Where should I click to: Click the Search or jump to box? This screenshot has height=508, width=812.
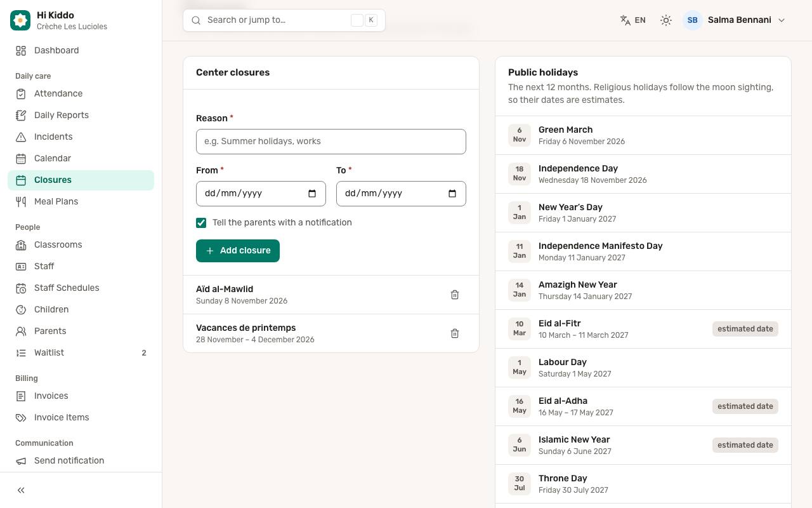pos(284,20)
